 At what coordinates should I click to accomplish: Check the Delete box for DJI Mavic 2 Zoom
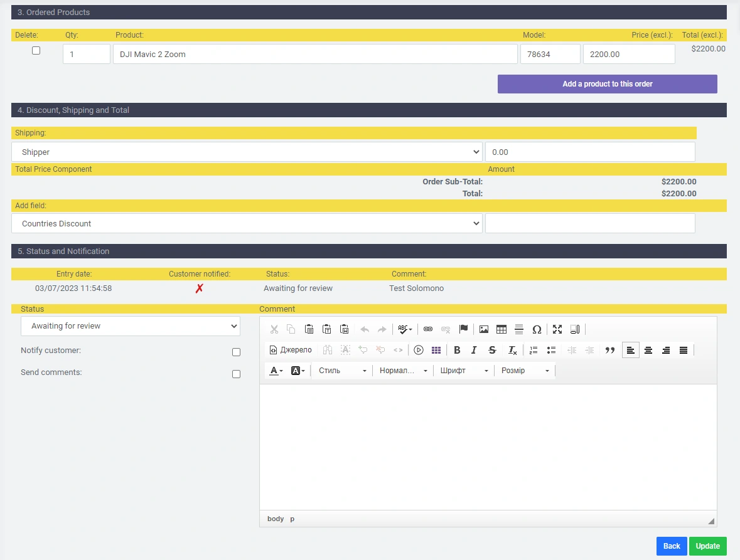[36, 51]
